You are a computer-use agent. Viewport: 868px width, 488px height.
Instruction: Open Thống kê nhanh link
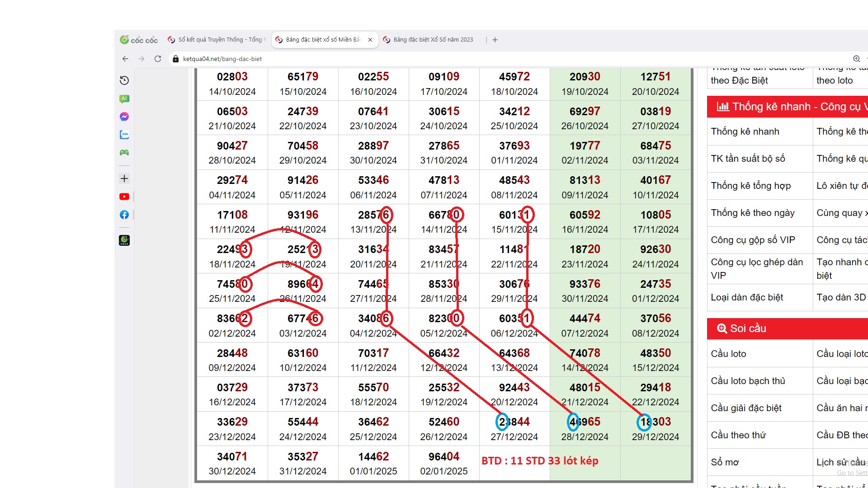(x=745, y=131)
